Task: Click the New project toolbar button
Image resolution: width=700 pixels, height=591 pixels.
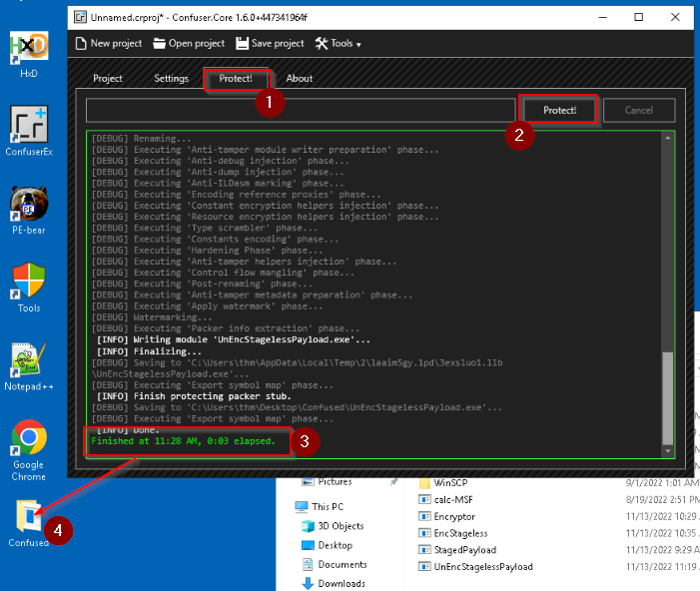Action: point(109,43)
